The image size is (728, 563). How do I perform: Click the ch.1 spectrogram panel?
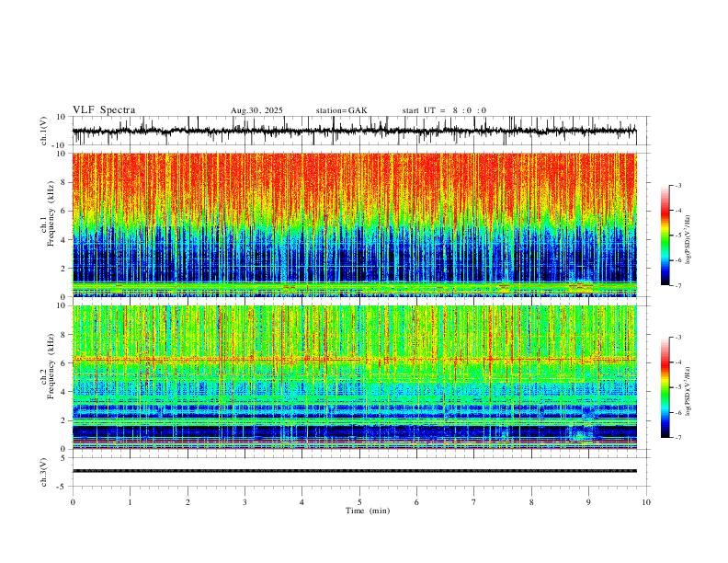354,224
